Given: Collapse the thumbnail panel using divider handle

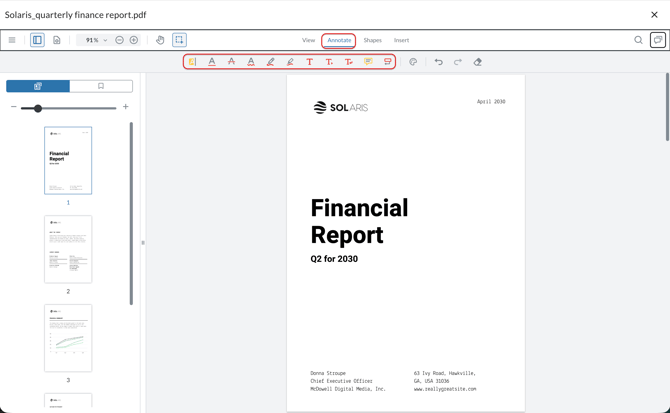Looking at the screenshot, I should (142, 243).
